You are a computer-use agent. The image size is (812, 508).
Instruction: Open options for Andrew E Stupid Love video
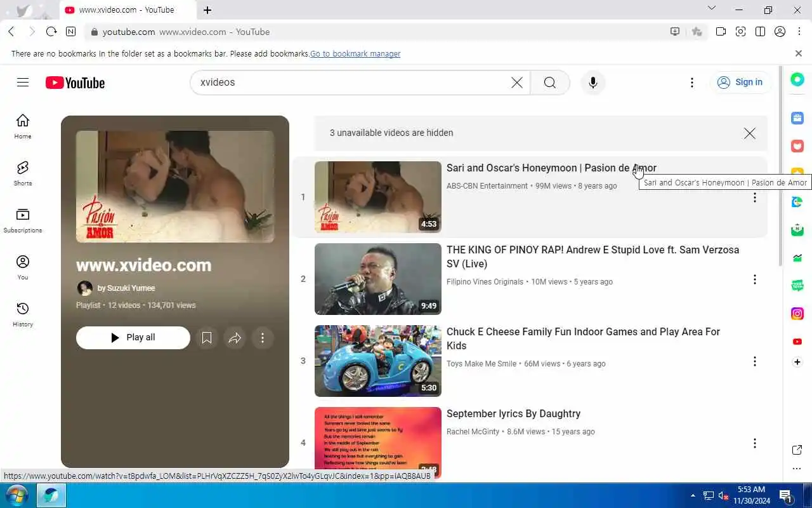coord(755,279)
